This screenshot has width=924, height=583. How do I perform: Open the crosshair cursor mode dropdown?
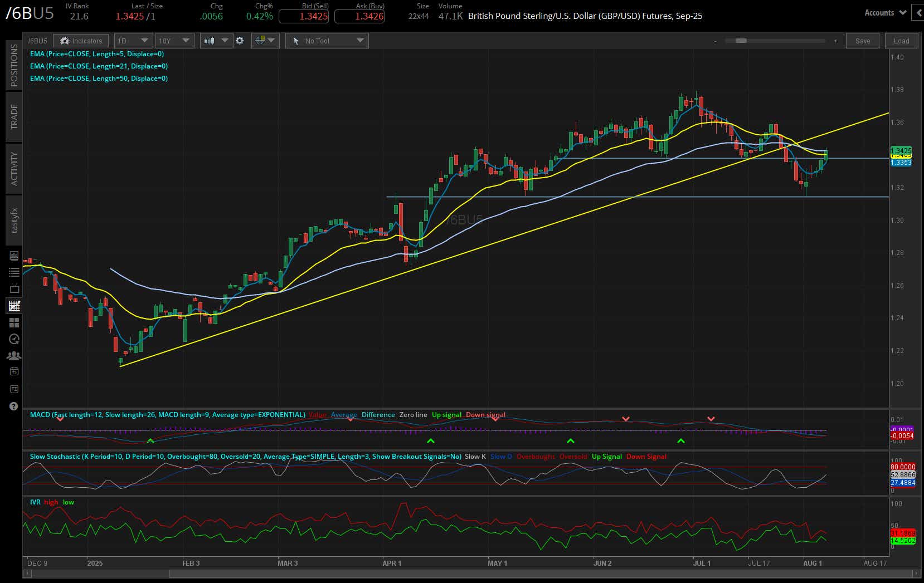point(265,41)
